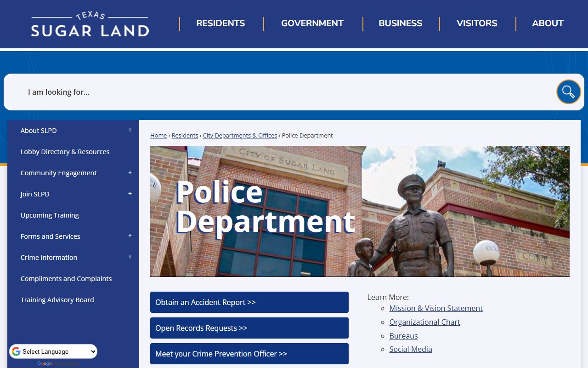Open the Government menu
This screenshot has height=368, width=588.
(312, 23)
